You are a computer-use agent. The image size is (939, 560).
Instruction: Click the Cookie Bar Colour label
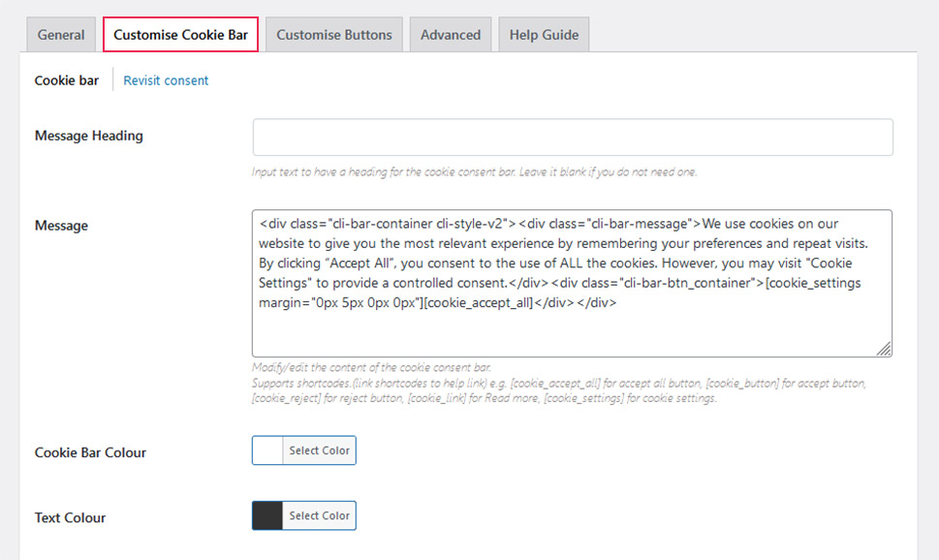click(90, 452)
